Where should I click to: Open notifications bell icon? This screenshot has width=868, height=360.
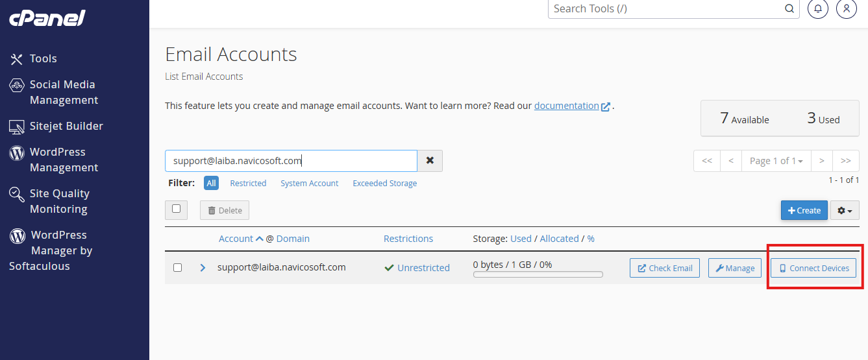[x=817, y=9]
